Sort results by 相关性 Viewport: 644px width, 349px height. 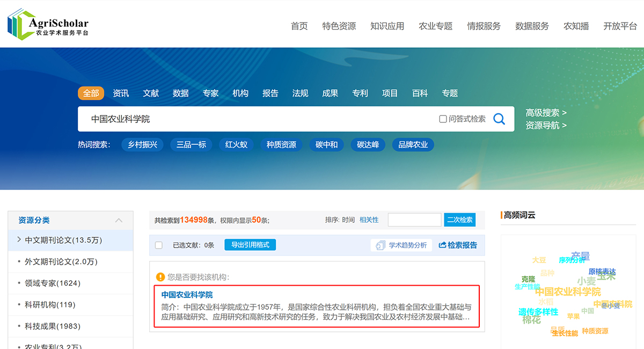tap(369, 220)
